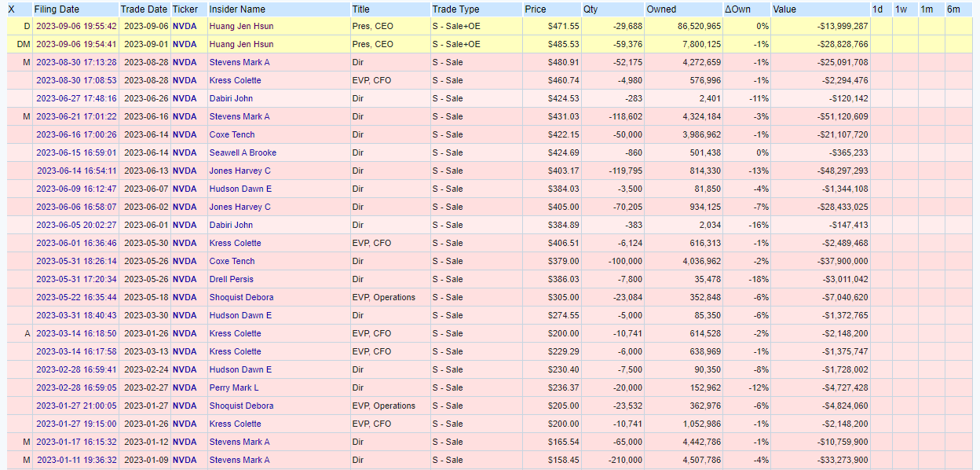This screenshot has width=980, height=470.
Task: Open filing dated 2023-01-11 19:36:32
Action: [x=76, y=460]
